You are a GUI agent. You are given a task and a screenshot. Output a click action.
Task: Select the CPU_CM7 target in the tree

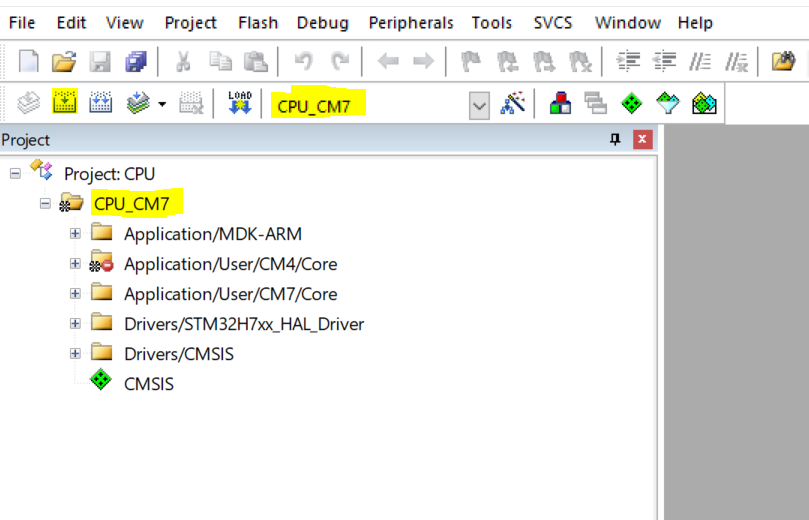pos(132,204)
